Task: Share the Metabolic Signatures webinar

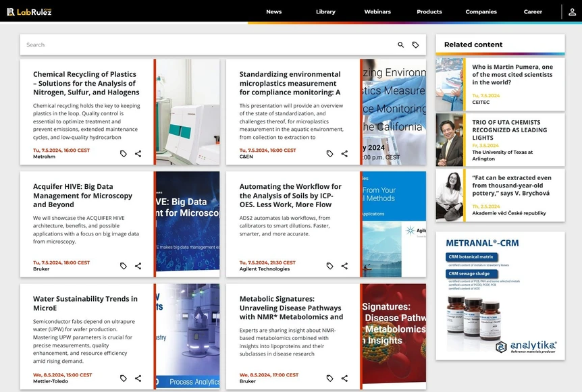Action: [x=344, y=379]
